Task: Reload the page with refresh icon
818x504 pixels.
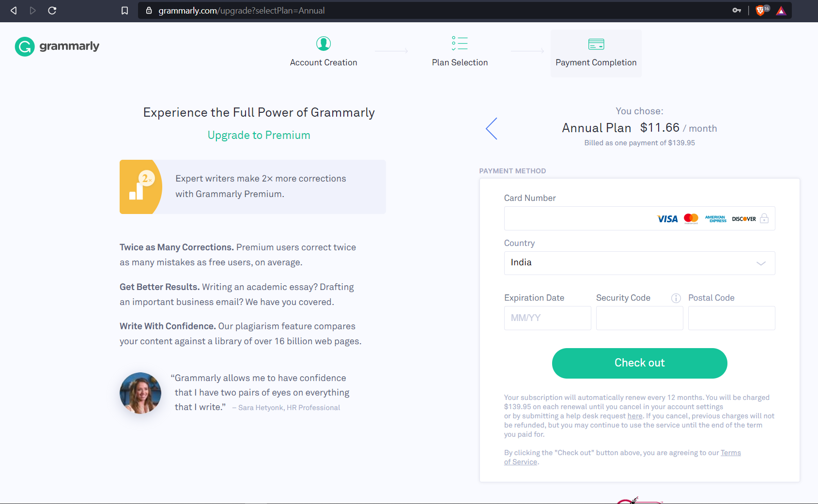Action: [52, 10]
